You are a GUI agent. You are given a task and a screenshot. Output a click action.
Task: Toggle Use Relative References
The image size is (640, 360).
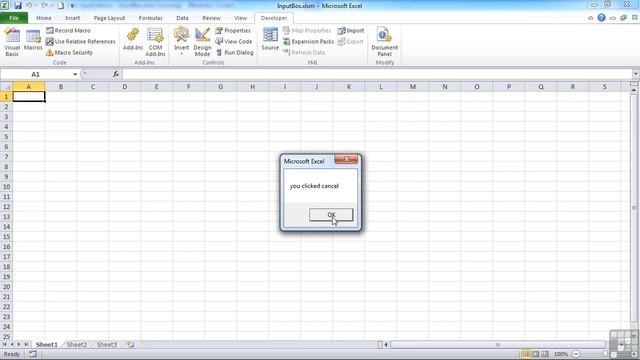81,42
